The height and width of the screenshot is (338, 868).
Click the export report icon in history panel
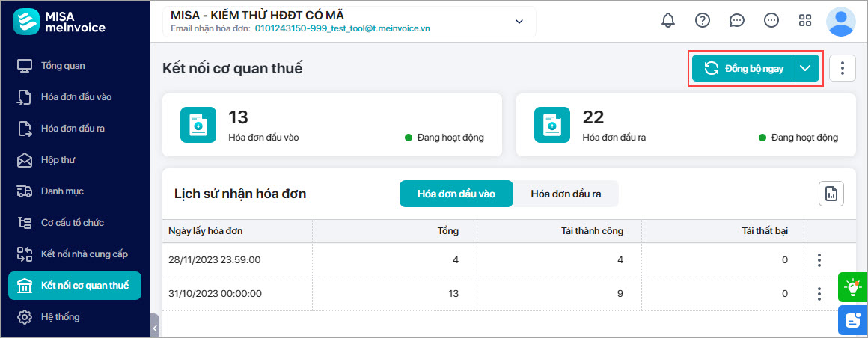[831, 194]
